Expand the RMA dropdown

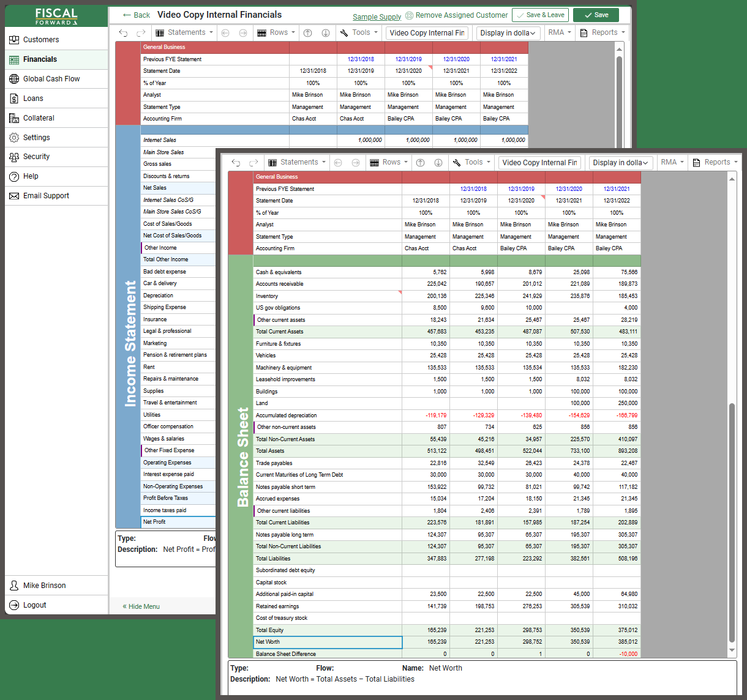tap(672, 162)
